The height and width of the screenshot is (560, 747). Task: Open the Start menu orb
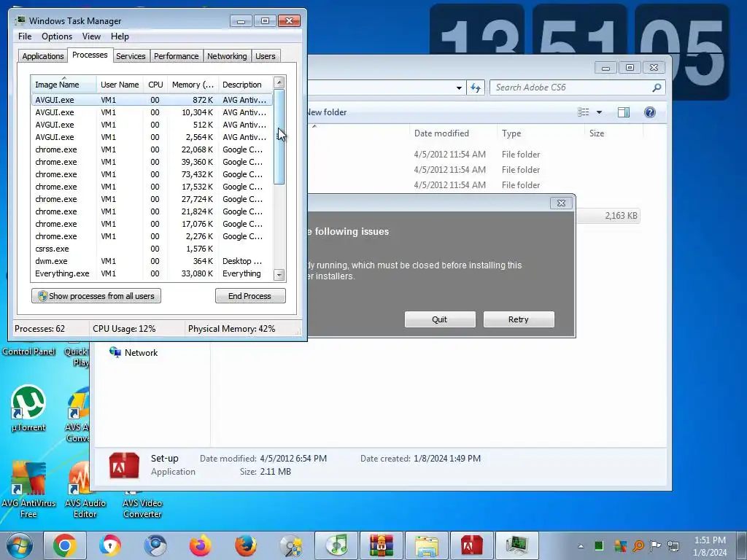click(x=19, y=545)
